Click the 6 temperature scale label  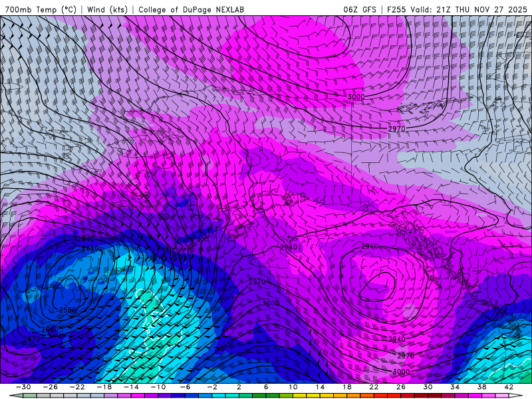pyautogui.click(x=266, y=387)
